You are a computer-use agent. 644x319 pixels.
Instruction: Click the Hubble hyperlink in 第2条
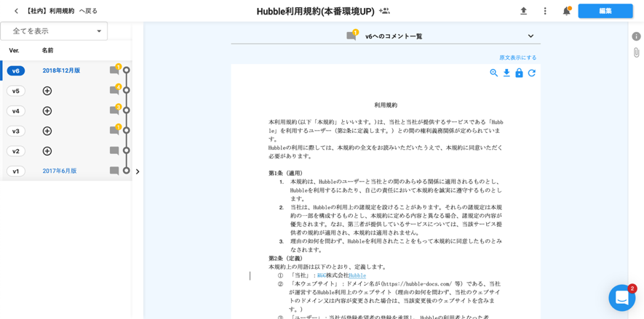pyautogui.click(x=357, y=275)
